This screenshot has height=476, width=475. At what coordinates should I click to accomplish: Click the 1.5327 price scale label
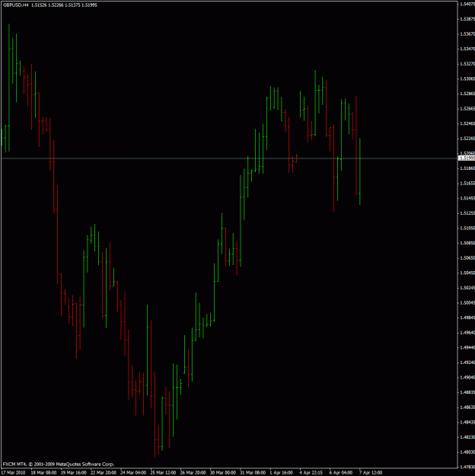[x=467, y=64]
